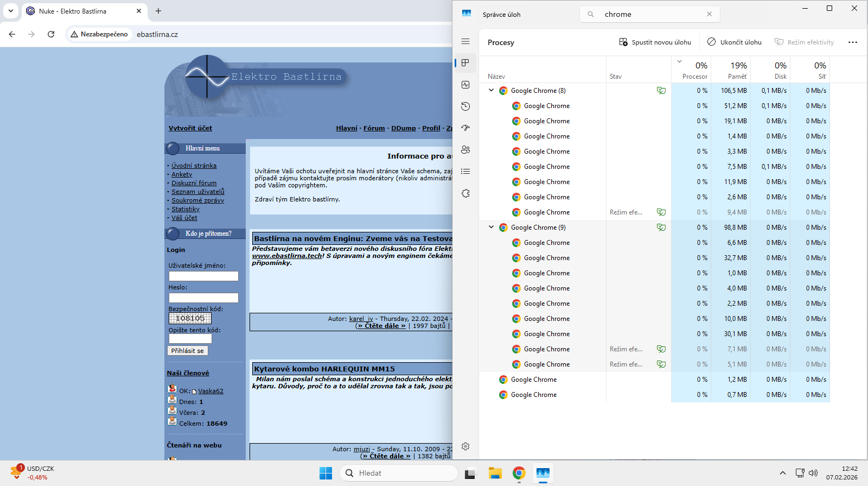Click the Uživatelské jméno input field
The image size is (868, 486).
pyautogui.click(x=203, y=276)
